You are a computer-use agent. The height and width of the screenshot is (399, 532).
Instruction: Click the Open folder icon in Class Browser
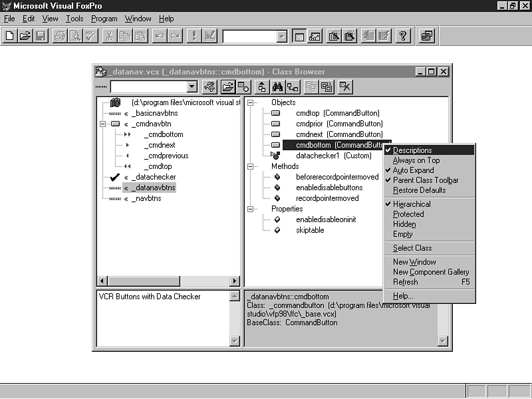(227, 86)
